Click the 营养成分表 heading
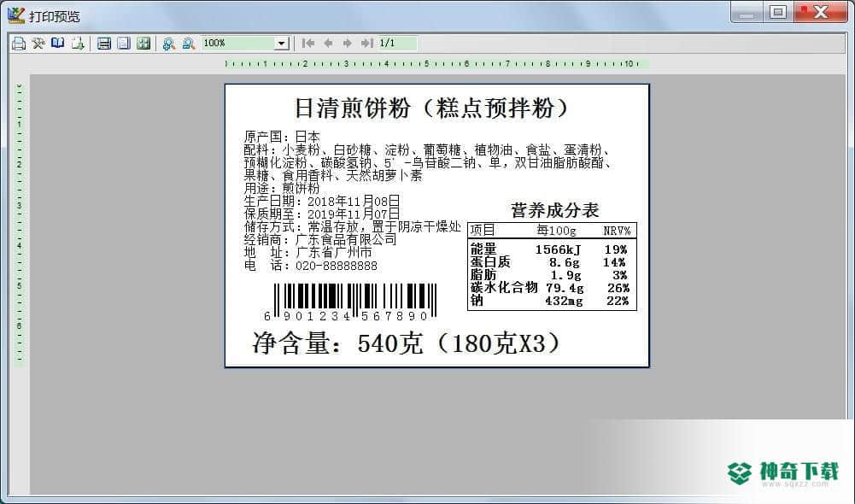855x504 pixels. point(554,210)
